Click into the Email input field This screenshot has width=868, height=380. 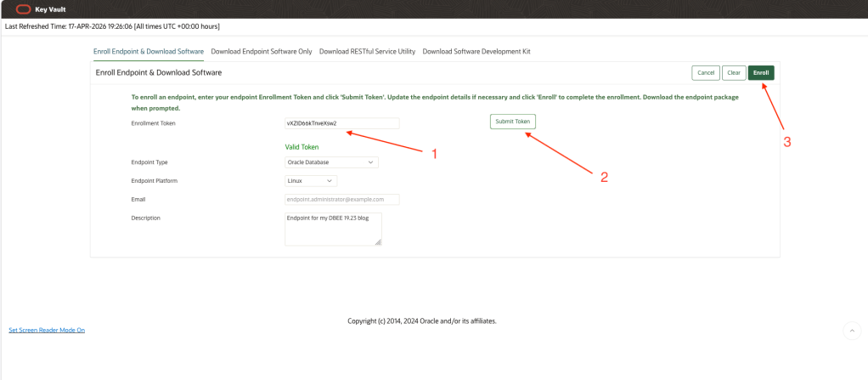click(x=341, y=199)
